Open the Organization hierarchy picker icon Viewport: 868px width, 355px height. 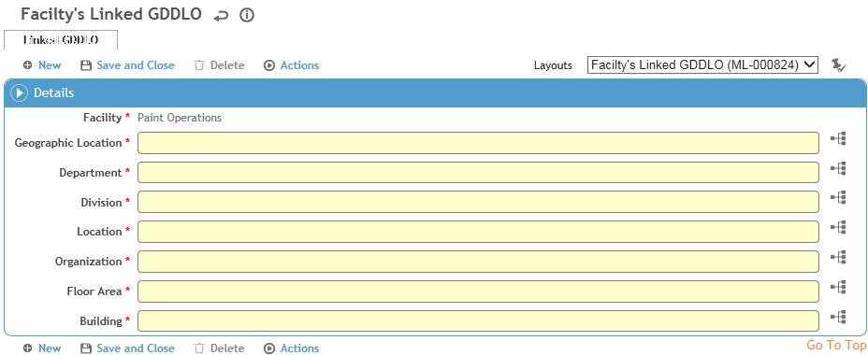coord(838,257)
